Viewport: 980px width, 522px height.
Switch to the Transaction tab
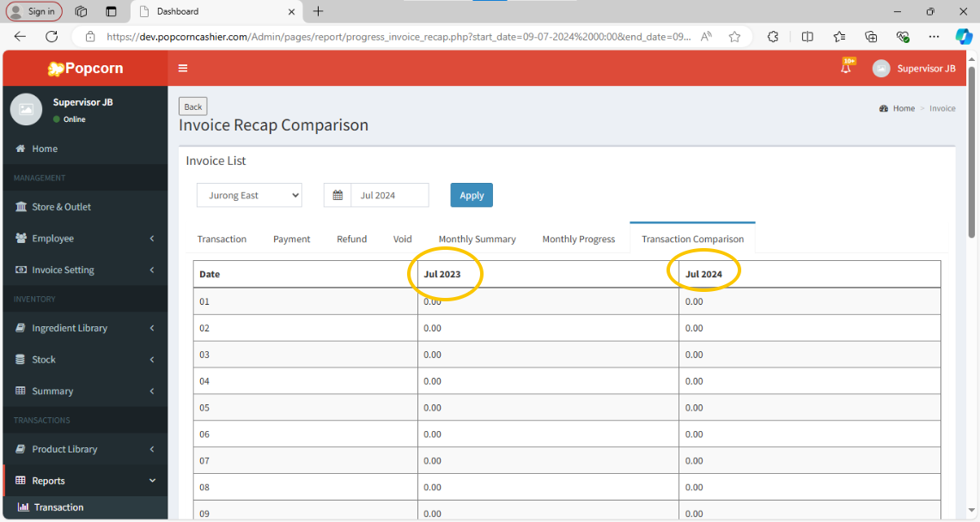pos(222,240)
